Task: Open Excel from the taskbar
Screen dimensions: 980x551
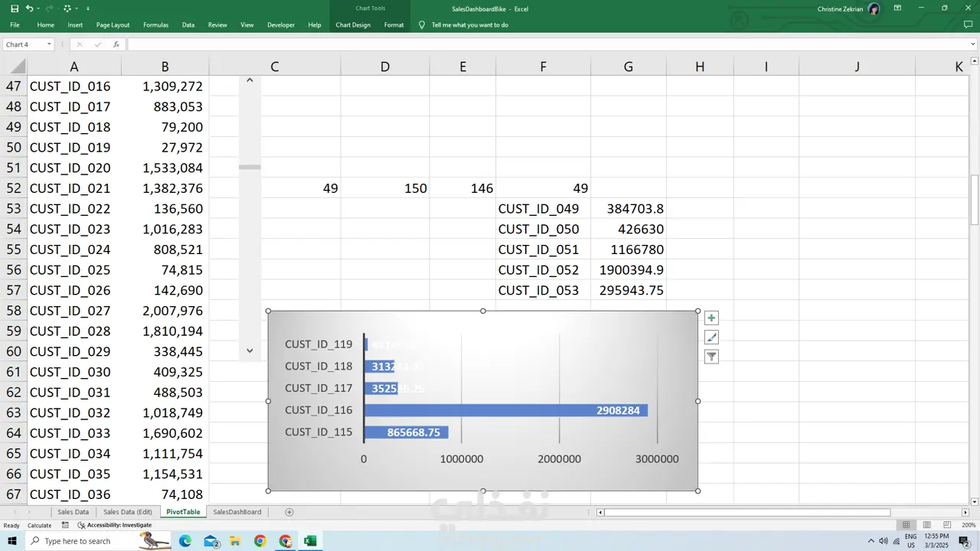Action: (310, 541)
